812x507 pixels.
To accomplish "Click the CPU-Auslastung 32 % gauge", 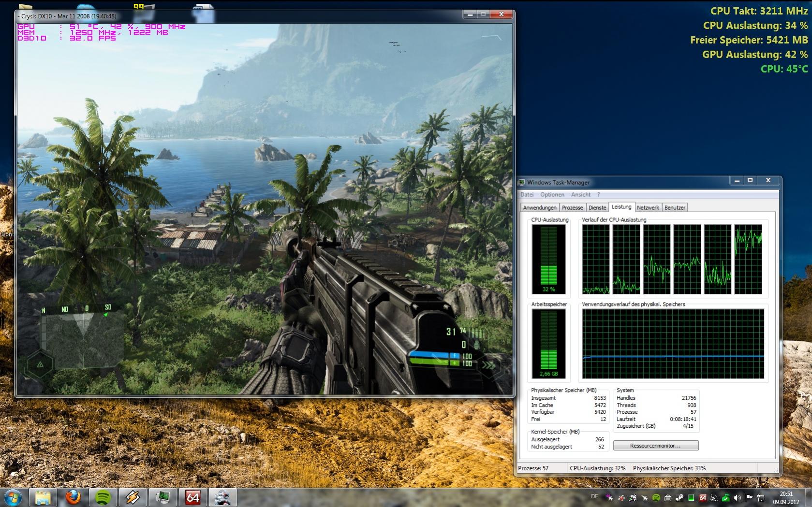I will pos(548,260).
